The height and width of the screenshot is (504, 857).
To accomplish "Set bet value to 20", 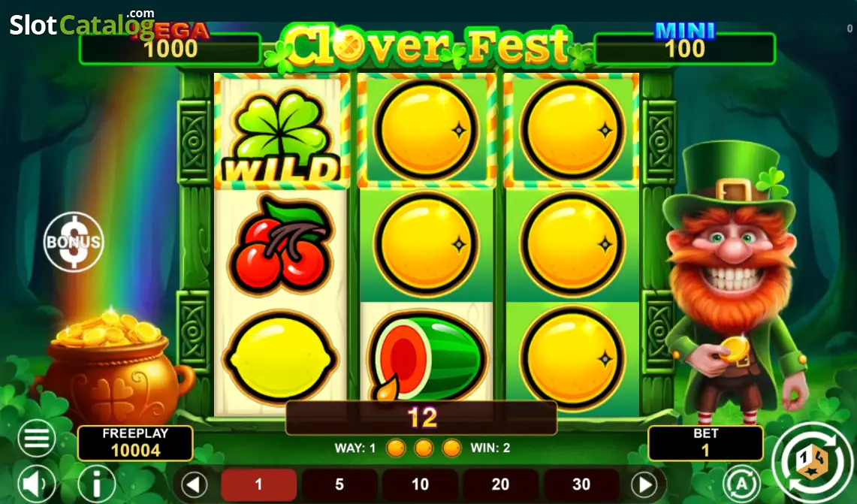I will [x=500, y=484].
